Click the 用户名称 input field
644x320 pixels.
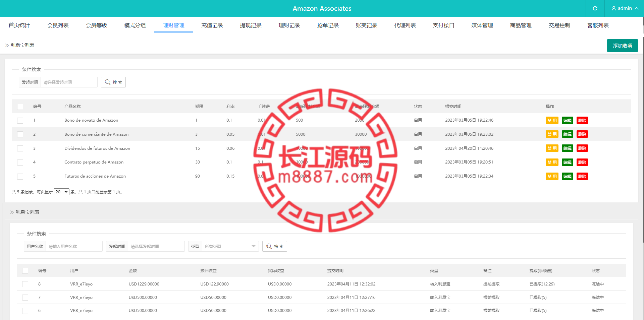74,246
